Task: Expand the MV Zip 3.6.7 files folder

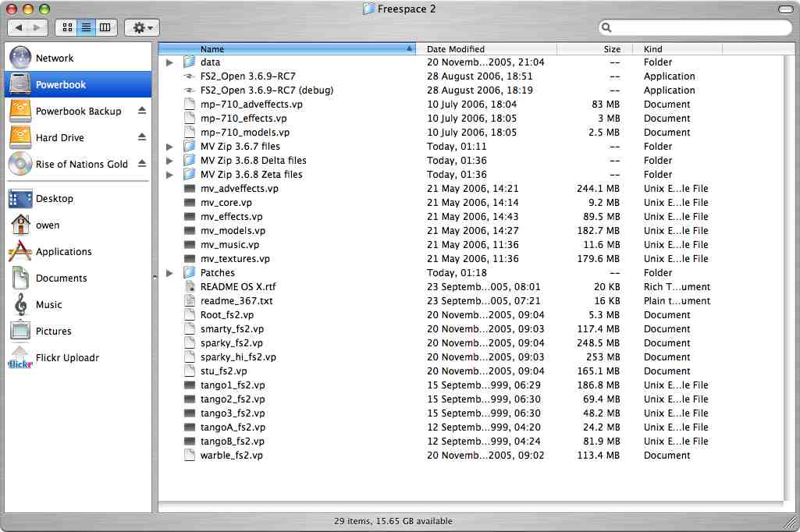Action: pyautogui.click(x=169, y=147)
